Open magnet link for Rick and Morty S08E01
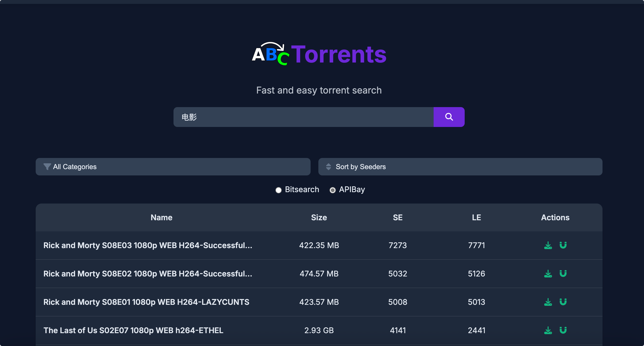This screenshot has height=346, width=644. 563,302
